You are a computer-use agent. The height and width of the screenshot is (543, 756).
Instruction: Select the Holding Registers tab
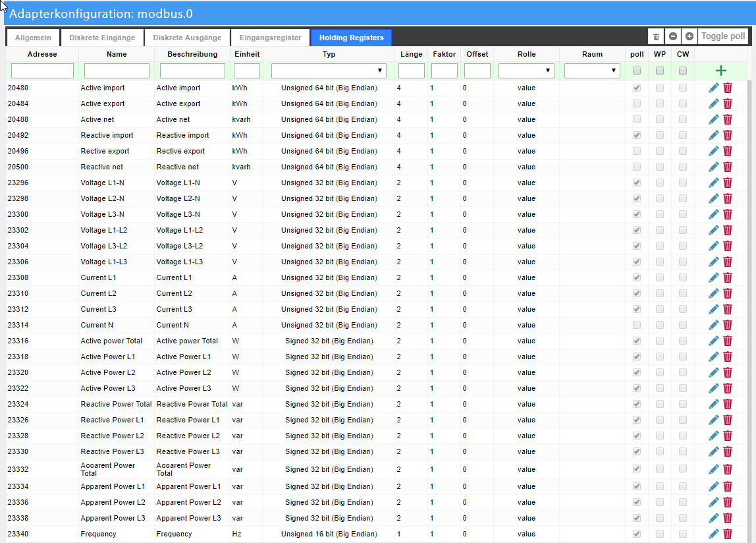352,38
